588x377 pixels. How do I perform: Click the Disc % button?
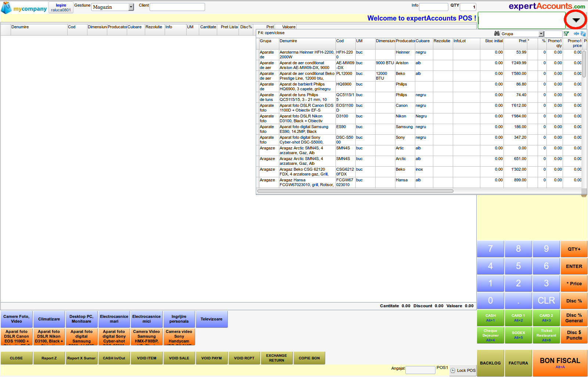574,301
